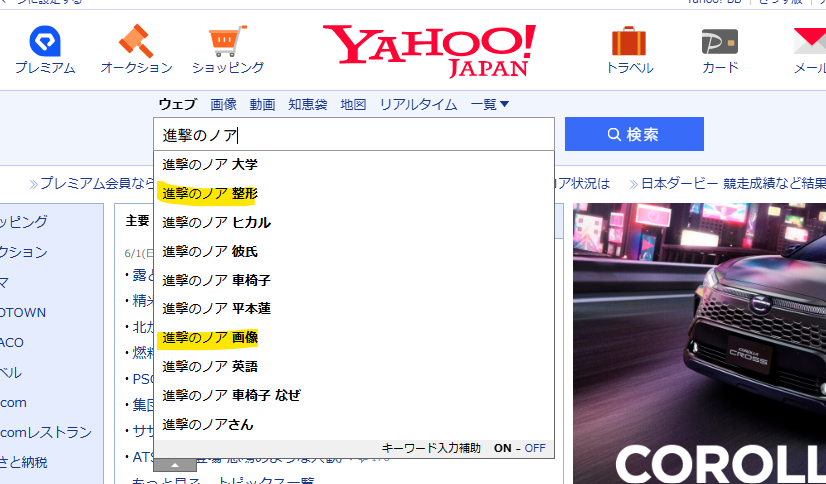Select suggestion 進撃のノア 車椅子 なぜ

(x=354, y=395)
